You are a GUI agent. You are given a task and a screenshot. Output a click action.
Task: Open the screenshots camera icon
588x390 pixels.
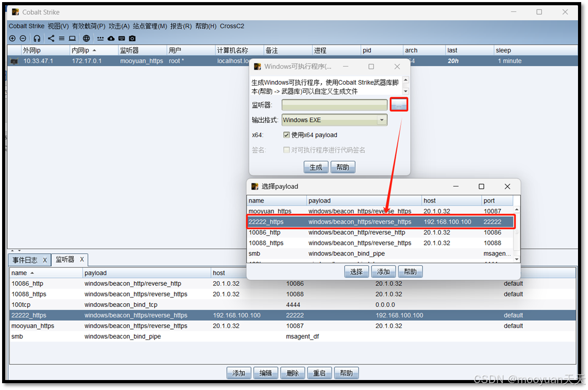(132, 38)
